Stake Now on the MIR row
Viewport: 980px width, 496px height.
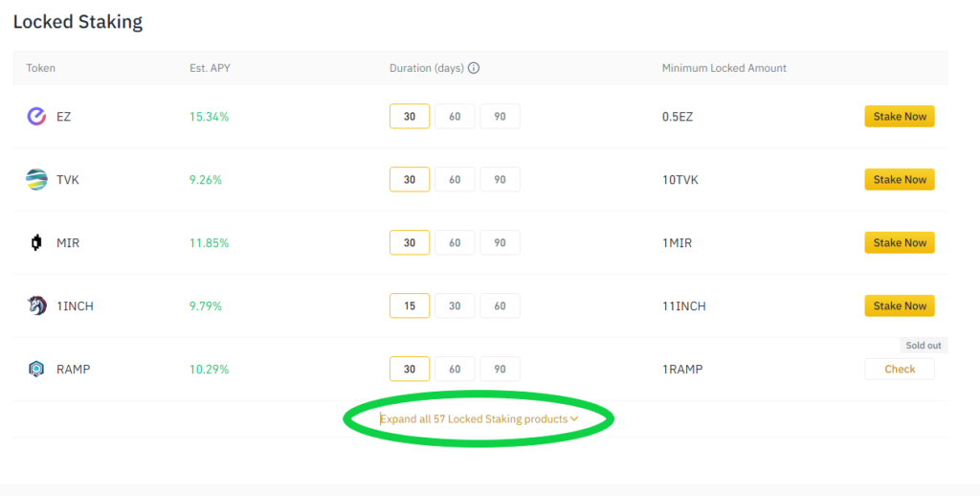tap(900, 242)
